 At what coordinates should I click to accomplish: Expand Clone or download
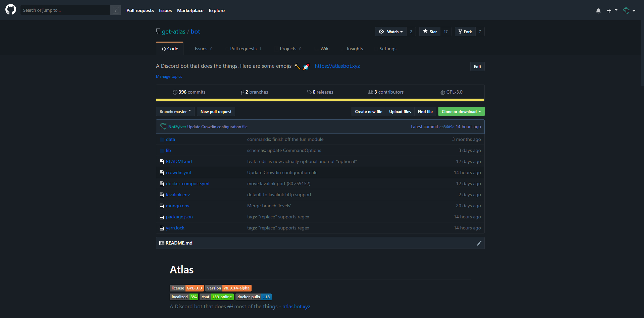462,111
